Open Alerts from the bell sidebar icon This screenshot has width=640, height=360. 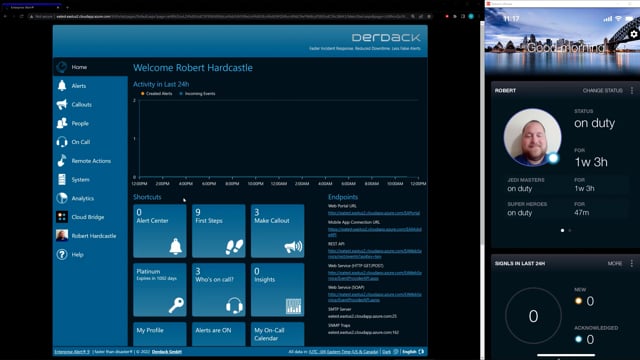pos(62,85)
